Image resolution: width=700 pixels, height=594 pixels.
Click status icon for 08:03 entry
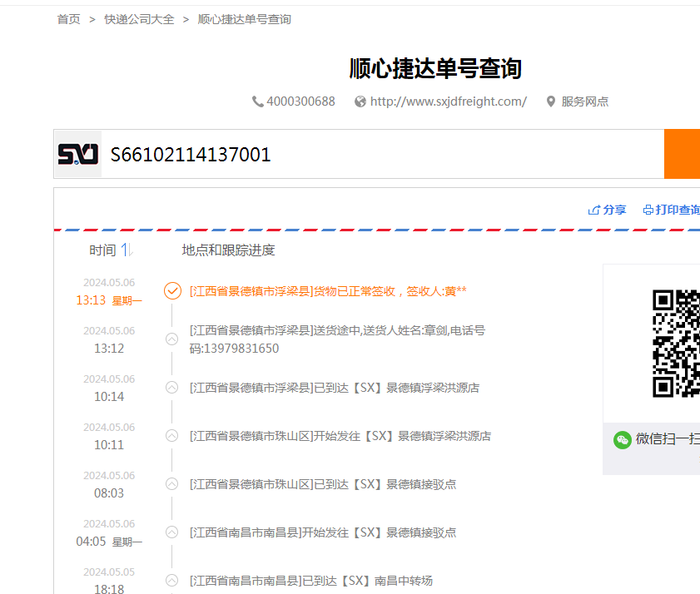click(x=171, y=483)
